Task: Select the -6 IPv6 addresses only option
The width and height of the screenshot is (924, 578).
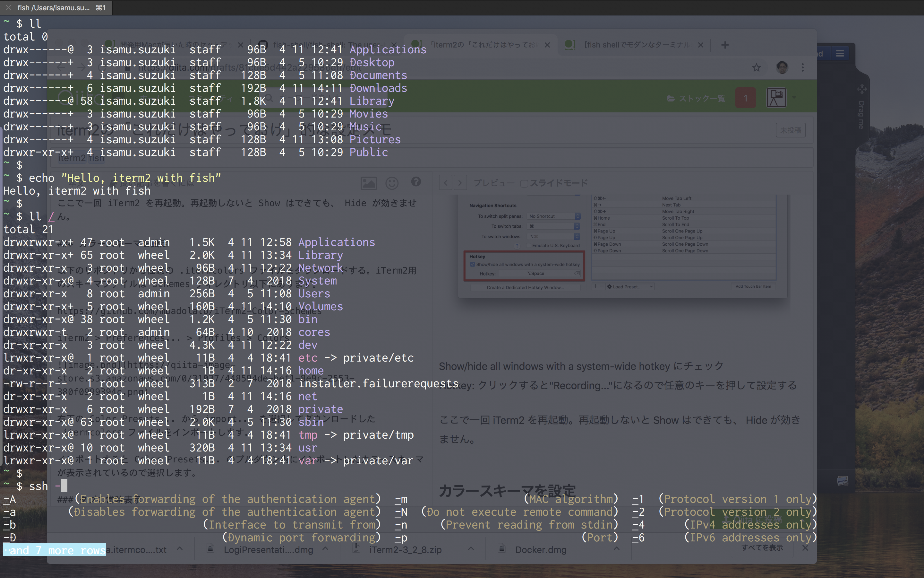Action: [638, 538]
